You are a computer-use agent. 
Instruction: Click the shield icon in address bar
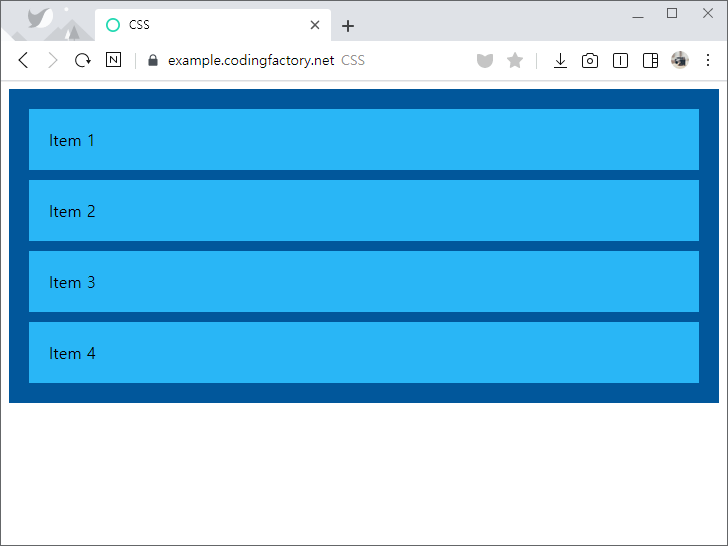[485, 60]
